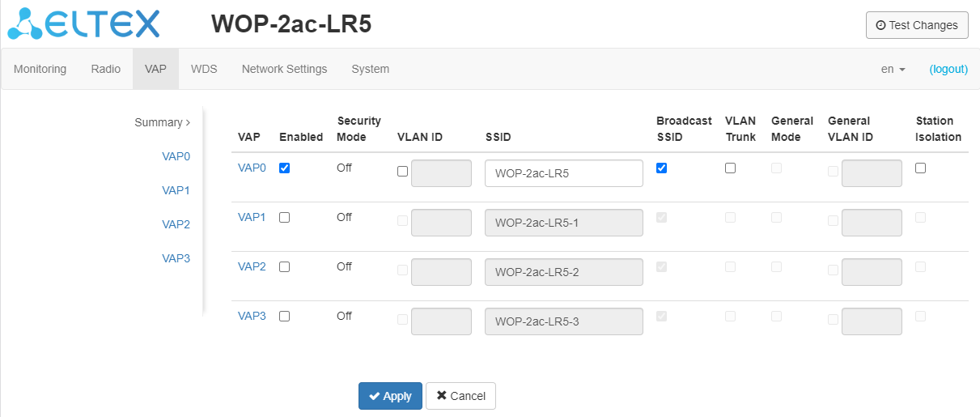Toggle VAP0 Broadcast SSID checkbox
Viewport: 980px width, 417px height.
point(662,168)
